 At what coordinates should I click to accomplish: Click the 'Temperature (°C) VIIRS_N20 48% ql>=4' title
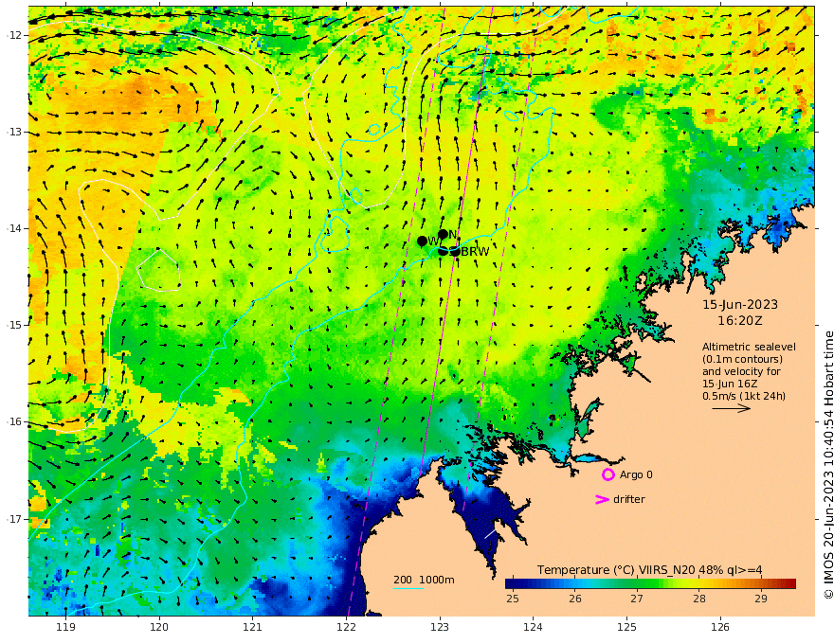click(x=649, y=570)
